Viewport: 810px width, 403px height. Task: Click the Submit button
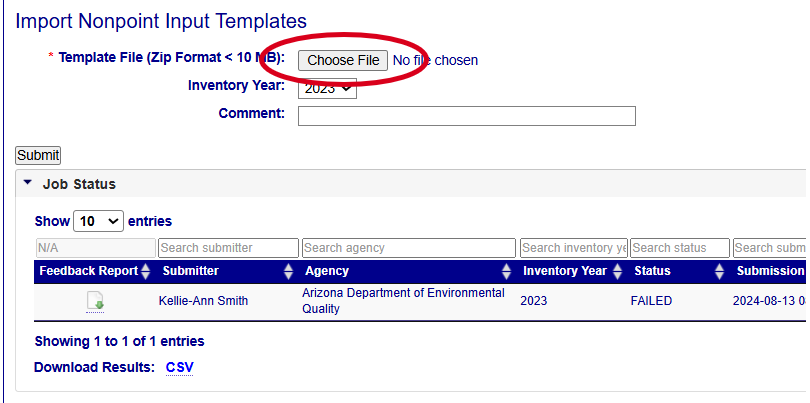[x=38, y=155]
